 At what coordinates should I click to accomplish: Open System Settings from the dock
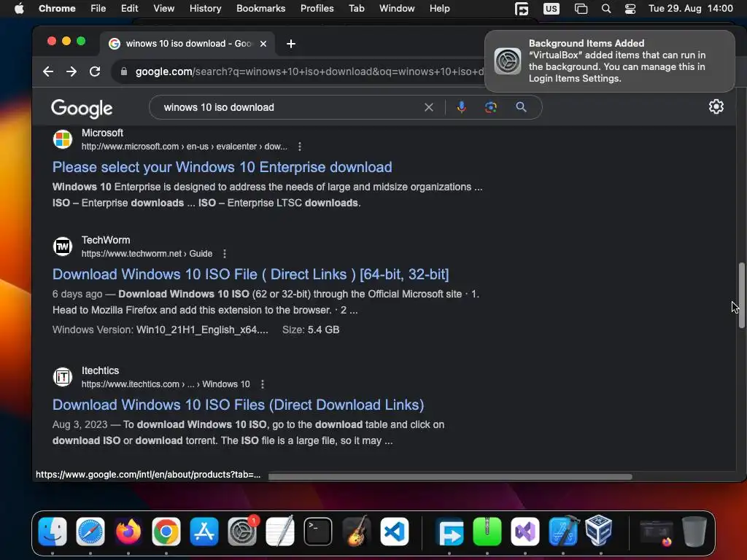[242, 532]
